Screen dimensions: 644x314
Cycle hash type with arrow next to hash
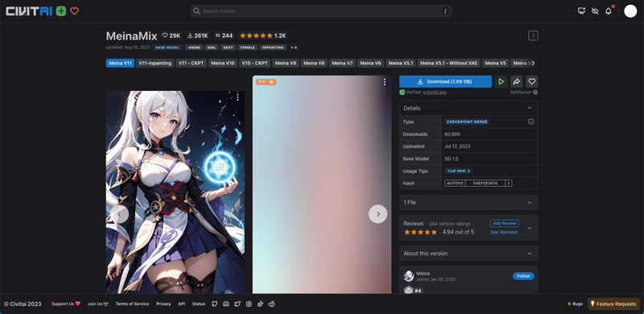point(509,184)
